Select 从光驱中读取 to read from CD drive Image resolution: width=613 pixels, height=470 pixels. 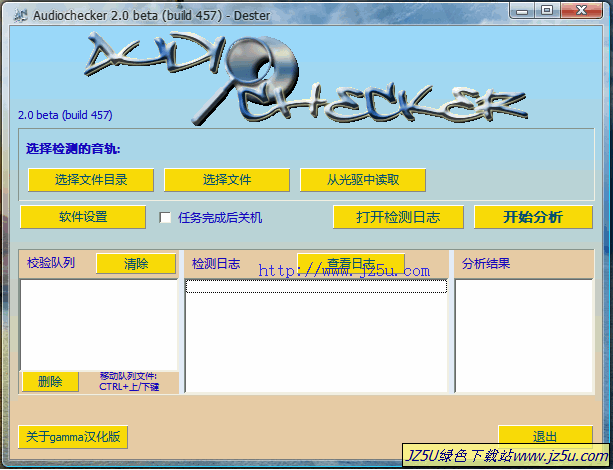(x=363, y=180)
